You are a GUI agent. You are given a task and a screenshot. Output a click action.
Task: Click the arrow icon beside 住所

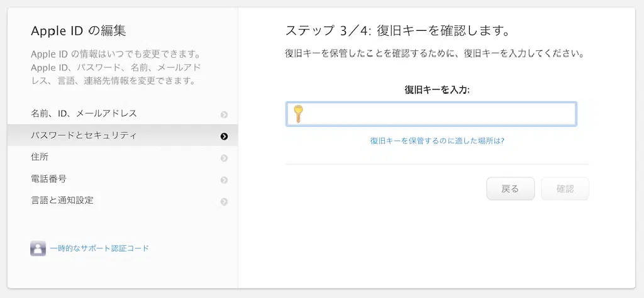224,158
